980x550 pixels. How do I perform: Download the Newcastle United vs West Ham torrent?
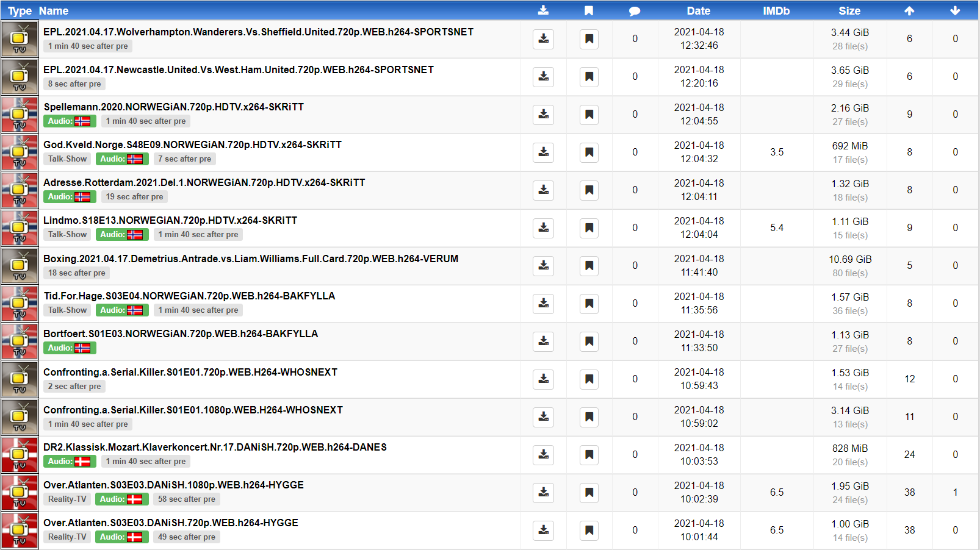(543, 77)
